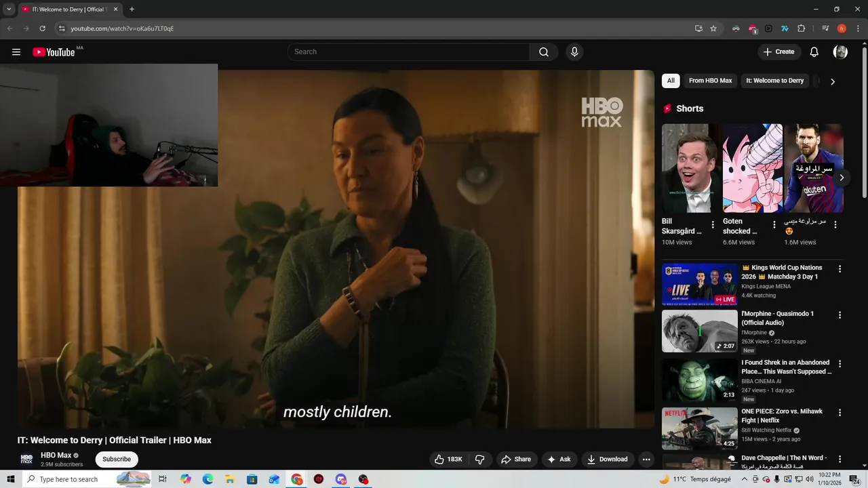Click the Create button
868x488 pixels.
(x=778, y=52)
